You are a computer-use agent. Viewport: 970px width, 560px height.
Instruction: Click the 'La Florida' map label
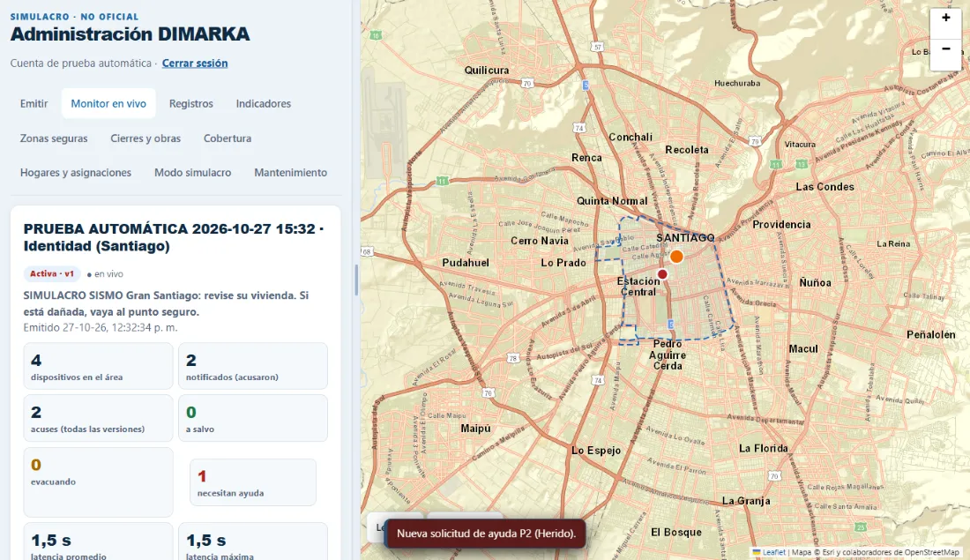click(764, 449)
